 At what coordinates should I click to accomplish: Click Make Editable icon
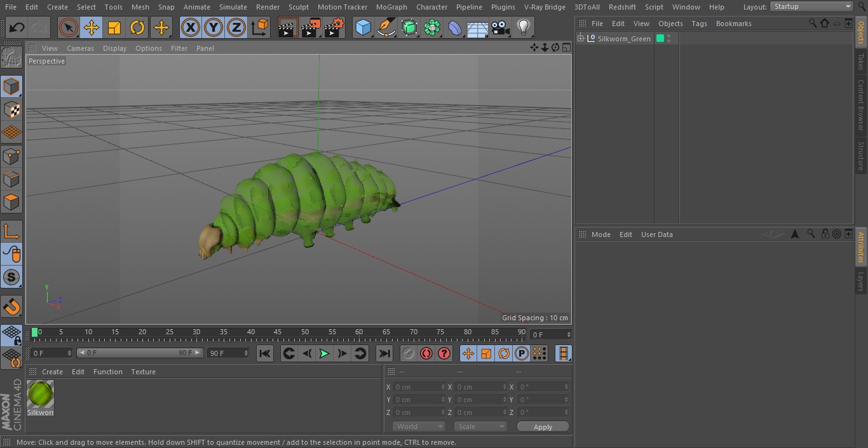click(x=11, y=58)
